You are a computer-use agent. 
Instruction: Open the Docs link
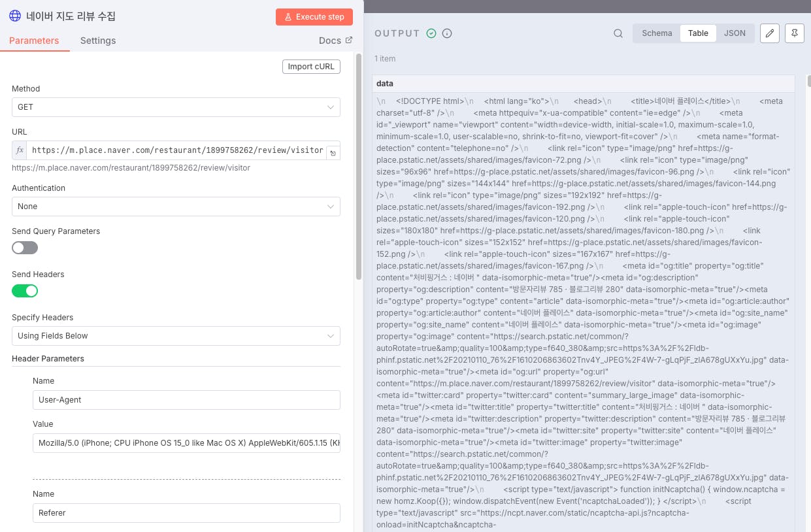335,41
